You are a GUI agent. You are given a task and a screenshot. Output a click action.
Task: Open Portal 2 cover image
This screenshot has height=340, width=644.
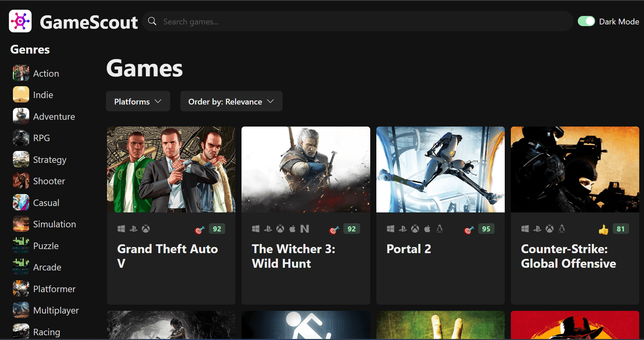(441, 170)
